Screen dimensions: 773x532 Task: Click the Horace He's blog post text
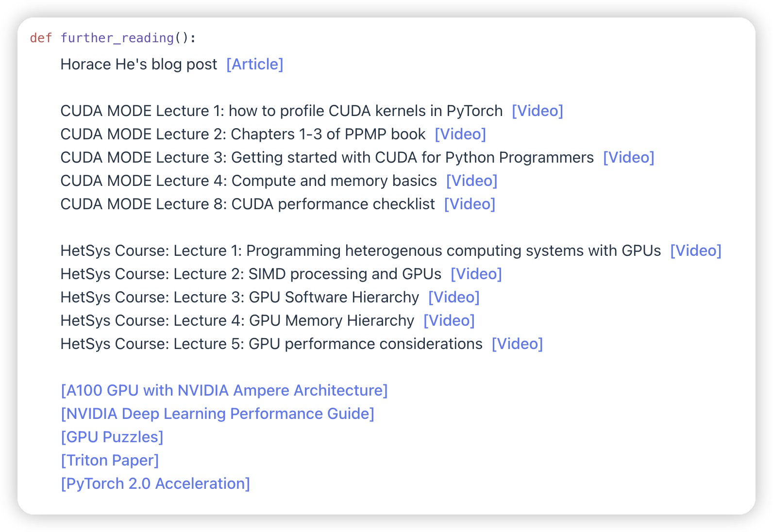(x=138, y=64)
